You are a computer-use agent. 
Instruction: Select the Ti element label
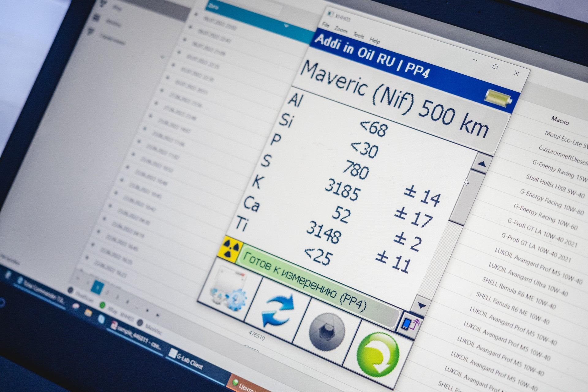point(241,224)
